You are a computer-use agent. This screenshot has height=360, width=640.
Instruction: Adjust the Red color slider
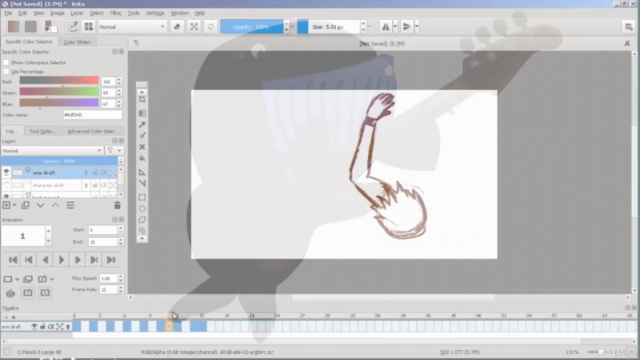(x=59, y=81)
